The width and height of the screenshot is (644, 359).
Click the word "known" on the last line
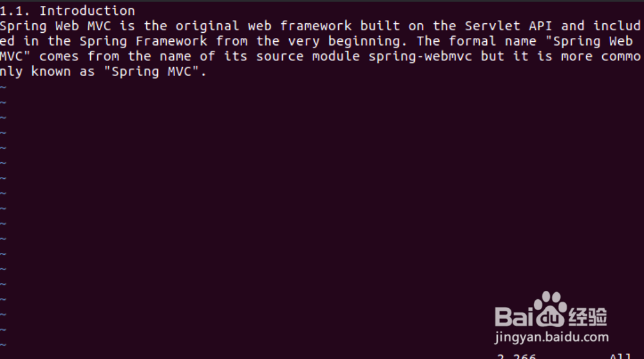tap(52, 71)
